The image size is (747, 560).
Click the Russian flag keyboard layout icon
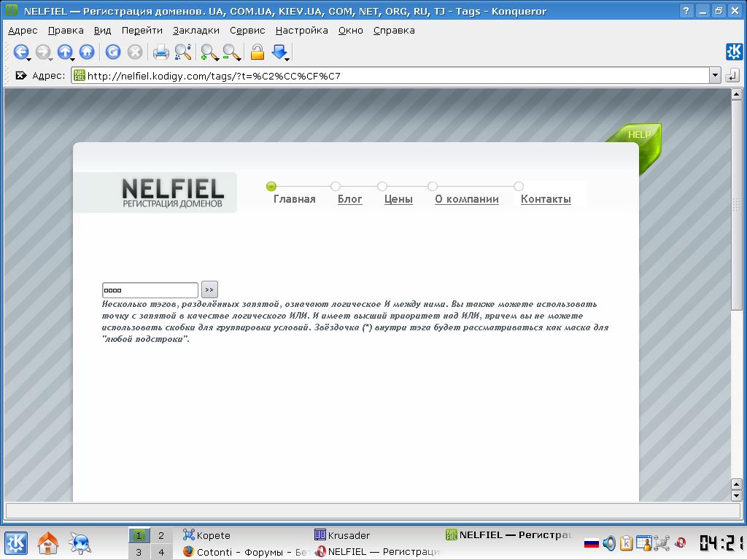click(591, 542)
